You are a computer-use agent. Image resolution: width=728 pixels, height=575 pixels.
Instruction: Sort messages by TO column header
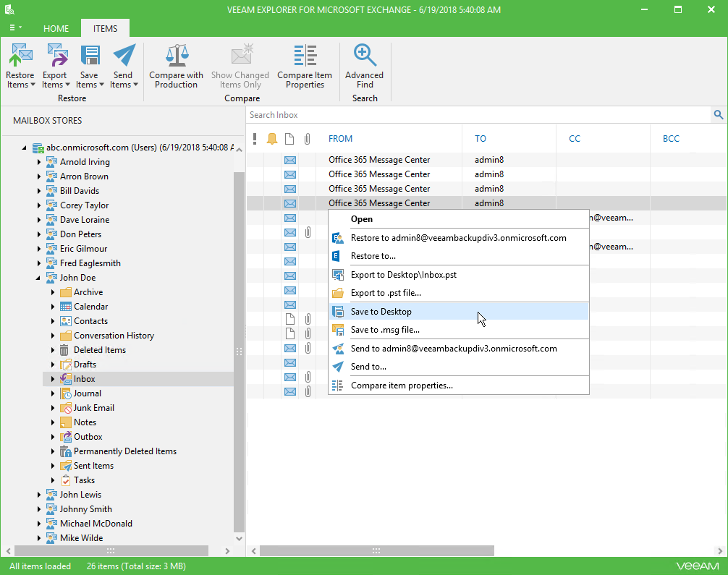(x=480, y=138)
